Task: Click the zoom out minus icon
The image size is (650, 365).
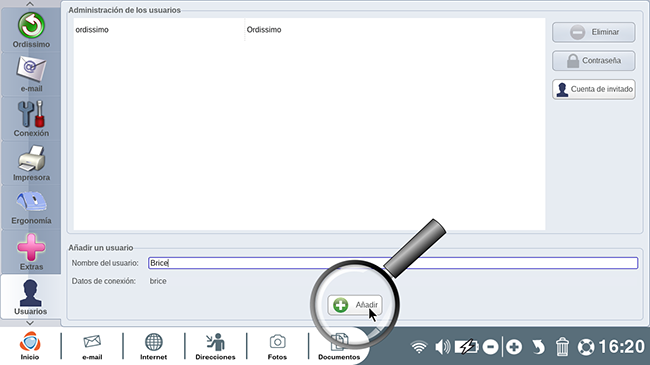Action: click(x=490, y=347)
